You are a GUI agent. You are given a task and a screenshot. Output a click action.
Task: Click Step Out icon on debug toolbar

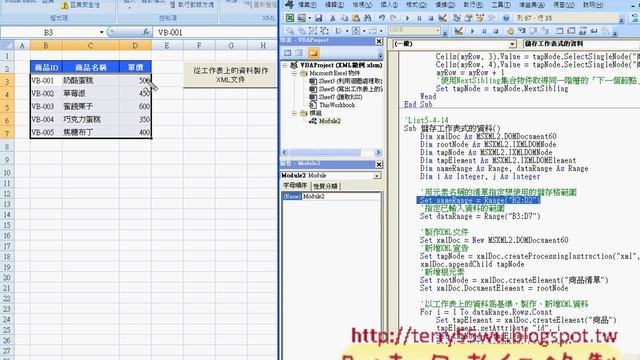(x=545, y=31)
